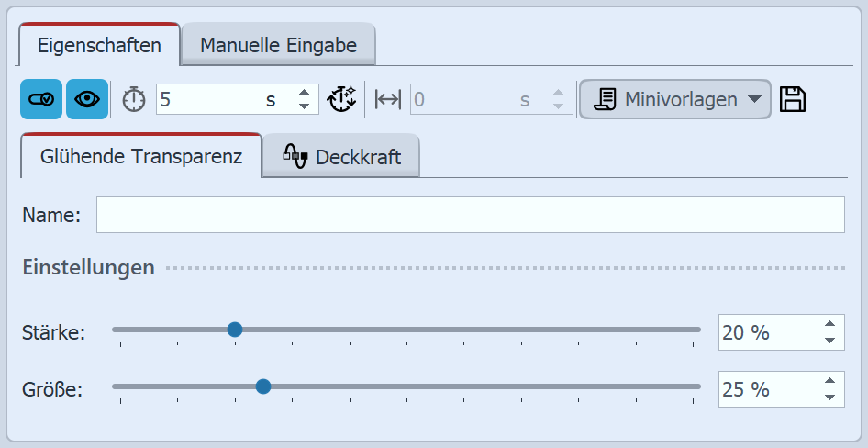Click the Name text field
This screenshot has width=868, height=448.
470,215
